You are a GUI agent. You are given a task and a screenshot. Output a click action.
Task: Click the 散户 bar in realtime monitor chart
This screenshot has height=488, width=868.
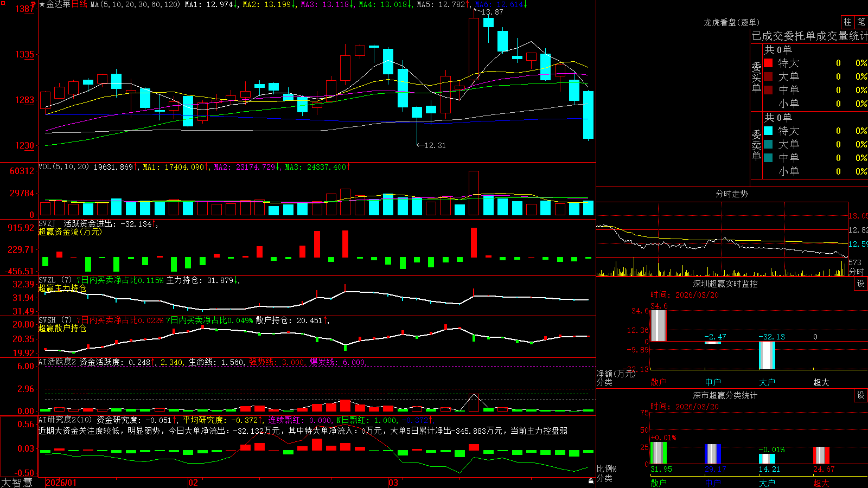[x=659, y=325]
